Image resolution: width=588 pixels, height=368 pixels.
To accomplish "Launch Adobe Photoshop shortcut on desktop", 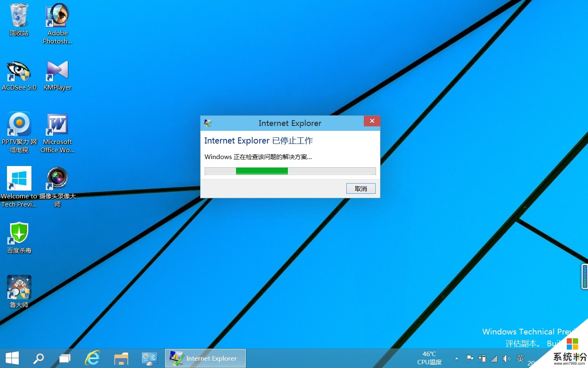I will [x=58, y=24].
